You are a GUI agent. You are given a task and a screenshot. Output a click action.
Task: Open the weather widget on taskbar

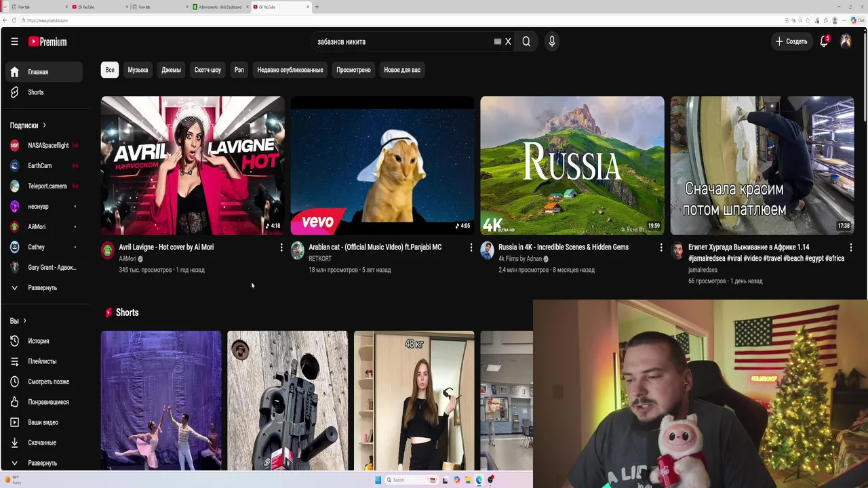[14, 481]
